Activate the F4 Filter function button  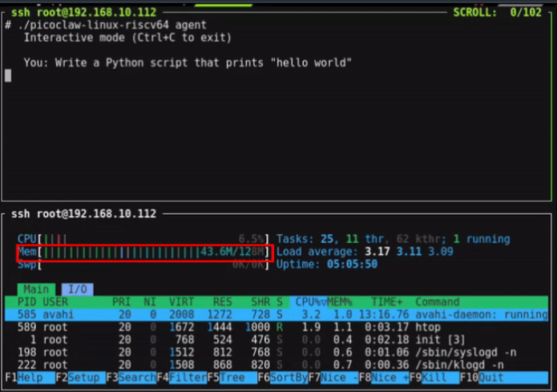click(x=181, y=377)
